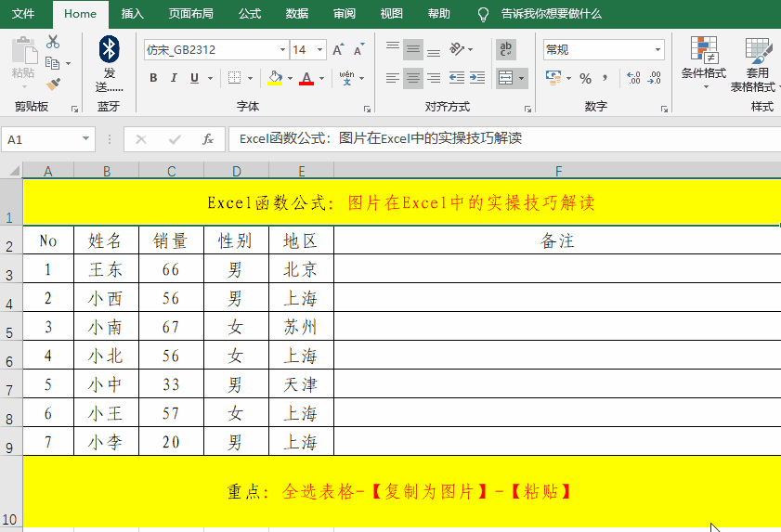
Task: Open clipboard group dialog launcher
Action: coord(74,109)
